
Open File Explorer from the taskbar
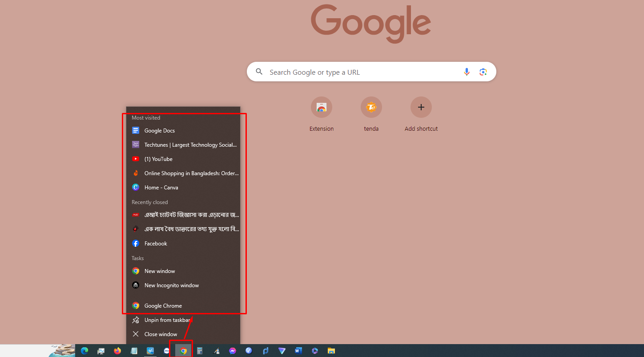pos(331,351)
